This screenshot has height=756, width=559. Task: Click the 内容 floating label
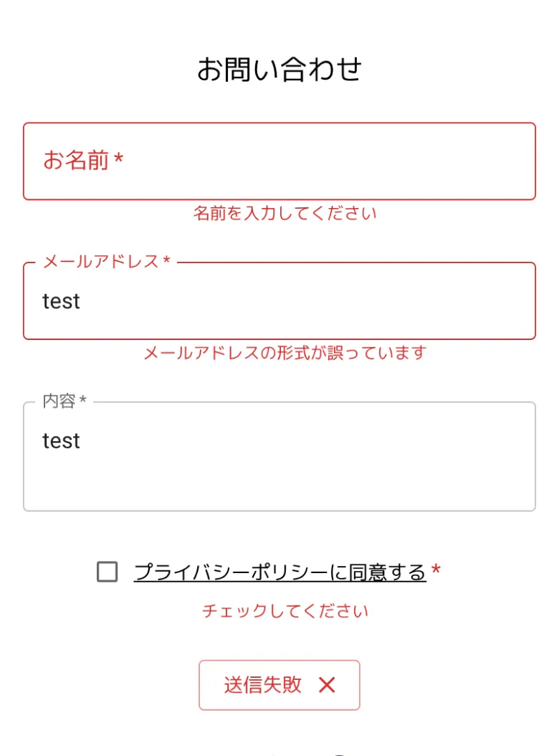click(59, 401)
